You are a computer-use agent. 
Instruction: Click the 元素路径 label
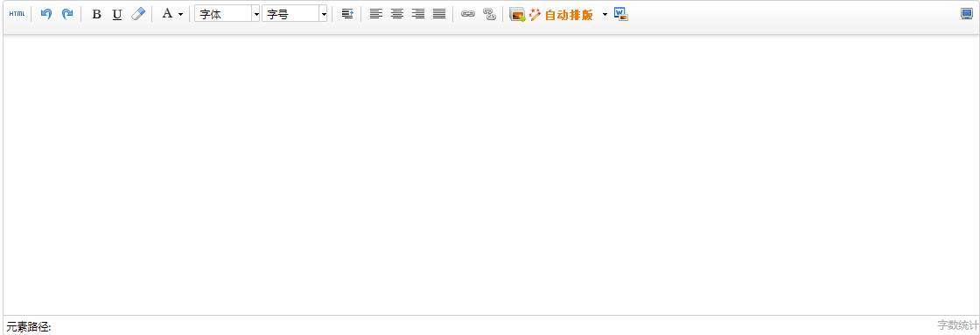pyautogui.click(x=29, y=327)
